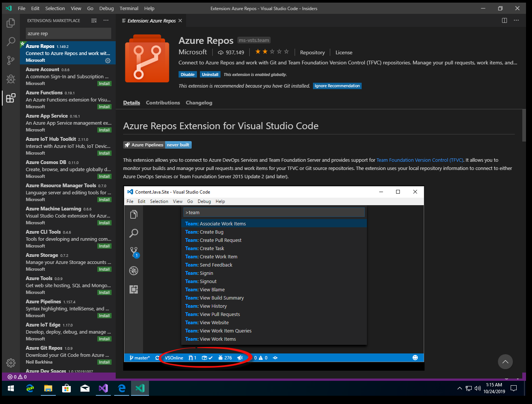Image resolution: width=532 pixels, height=404 pixels.
Task: Open settings gear on installed Azure Repos extension
Action: pyautogui.click(x=108, y=61)
